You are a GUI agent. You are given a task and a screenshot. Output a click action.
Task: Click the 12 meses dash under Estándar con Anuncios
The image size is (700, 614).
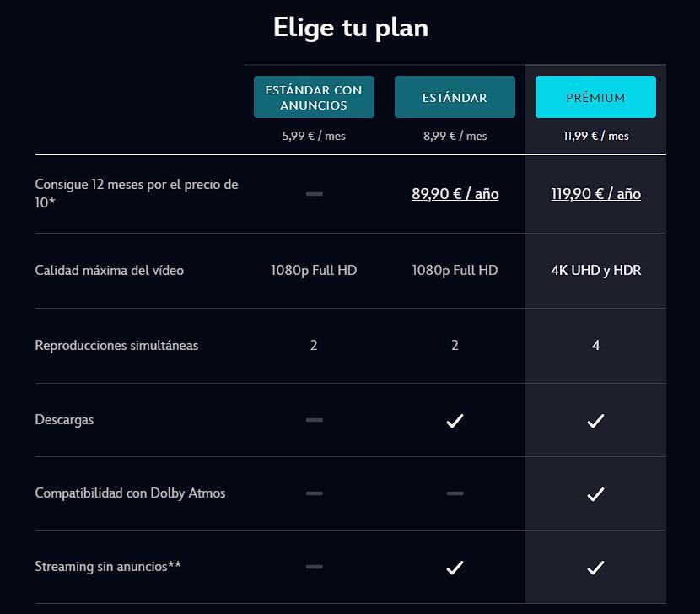315,194
